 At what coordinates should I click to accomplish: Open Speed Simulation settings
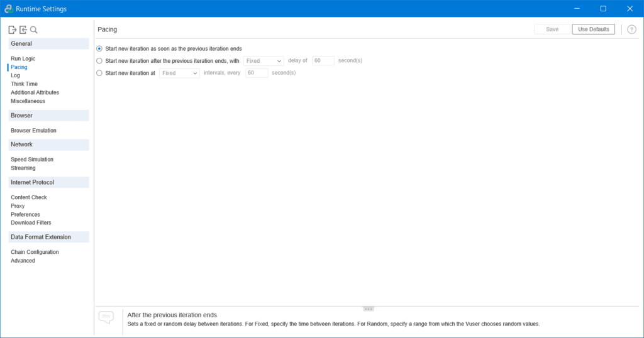coord(32,159)
